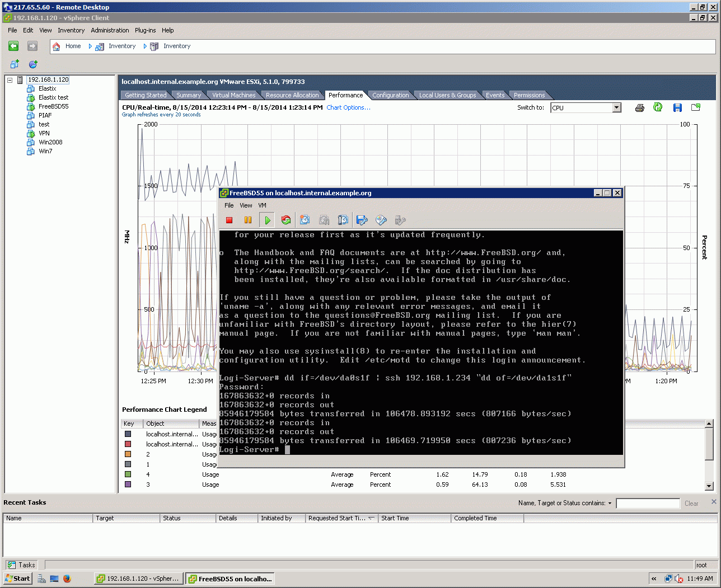Click the New Resource Pool toolbar icon
The image size is (721, 588).
point(33,64)
